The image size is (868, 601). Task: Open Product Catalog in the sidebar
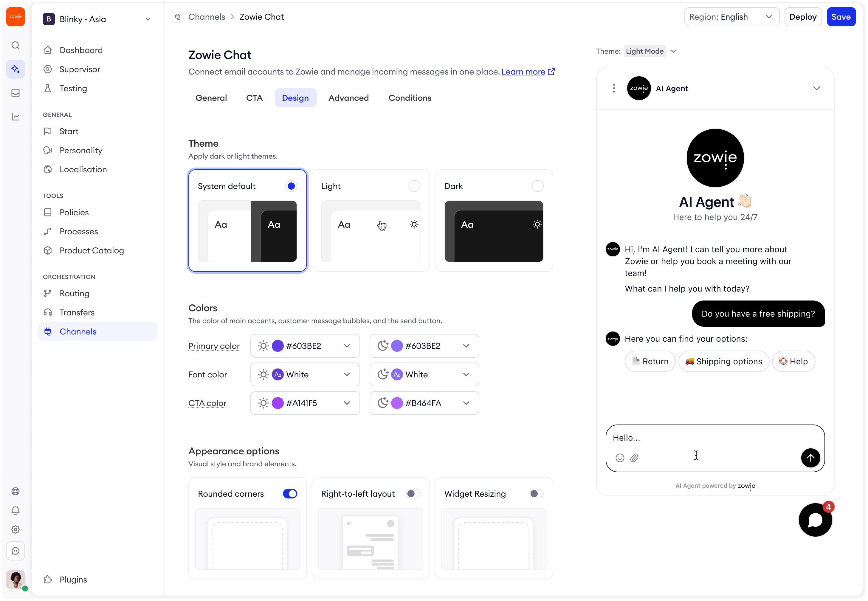coord(98,251)
